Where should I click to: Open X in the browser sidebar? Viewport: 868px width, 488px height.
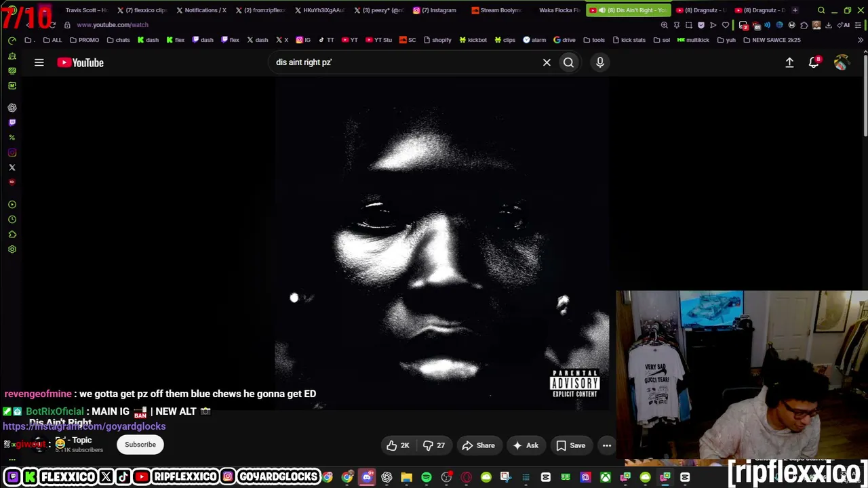[12, 167]
